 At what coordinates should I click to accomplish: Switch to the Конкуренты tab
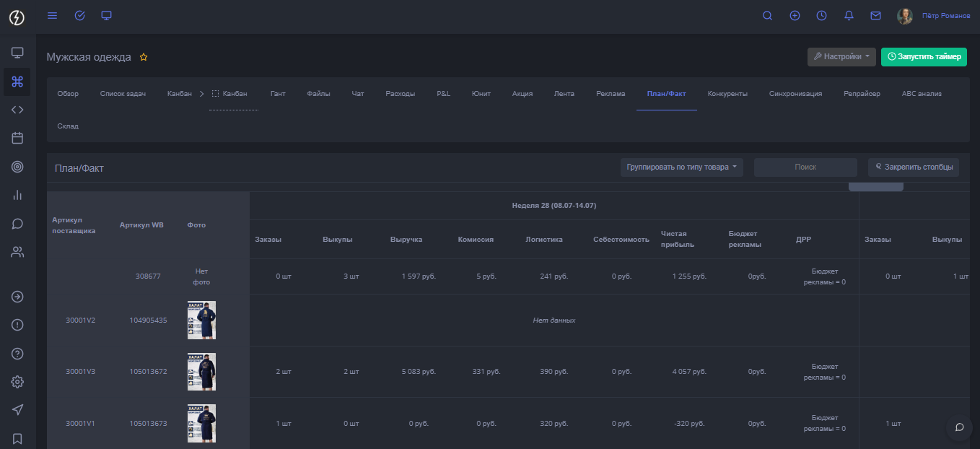coord(727,94)
